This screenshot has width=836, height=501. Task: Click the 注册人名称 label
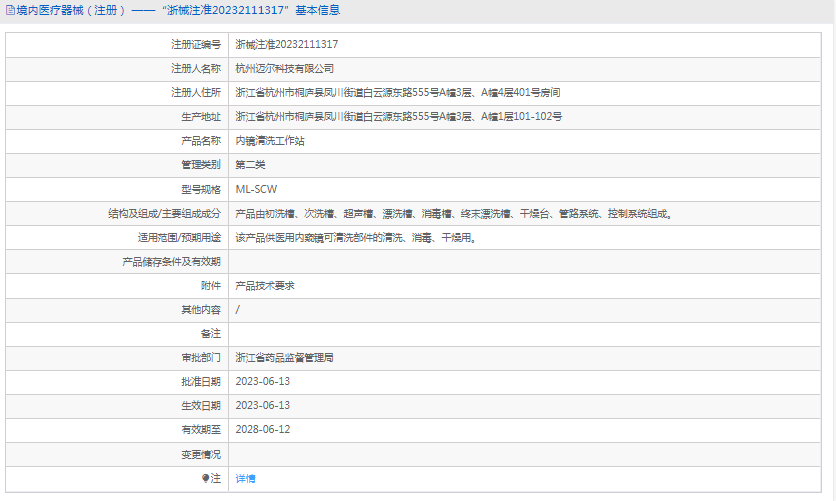click(196, 68)
